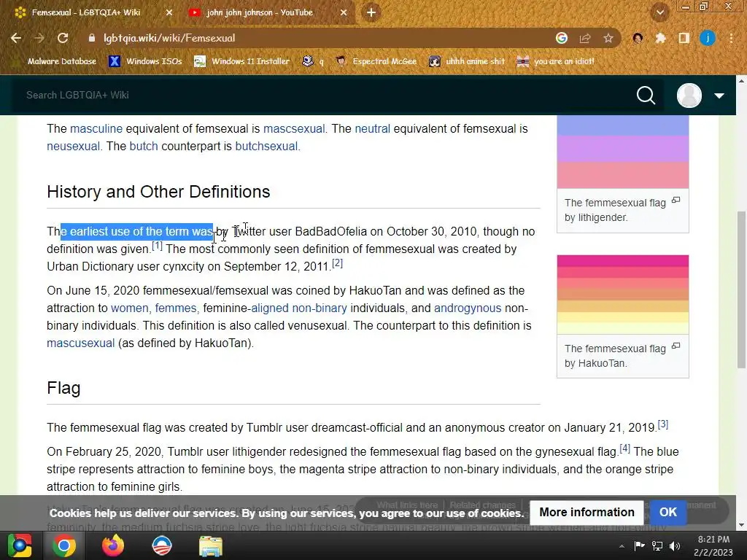The width and height of the screenshot is (747, 560).
Task: Open the 'q' bookmark
Action: [313, 61]
